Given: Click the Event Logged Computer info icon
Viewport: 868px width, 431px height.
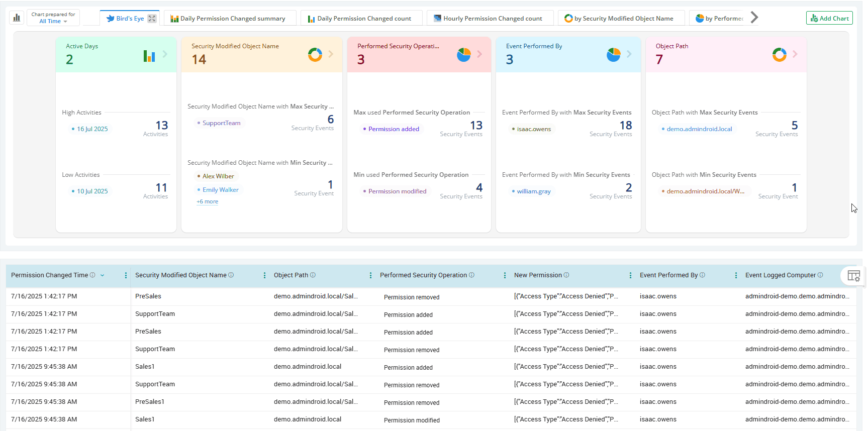Looking at the screenshot, I should pos(820,275).
